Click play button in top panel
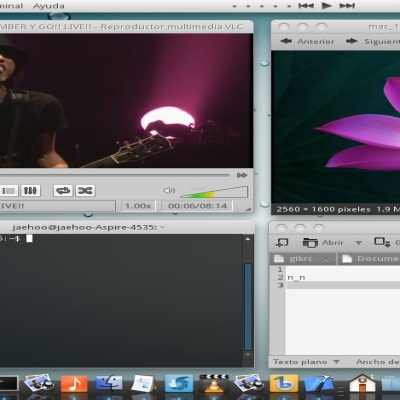 coord(326,6)
